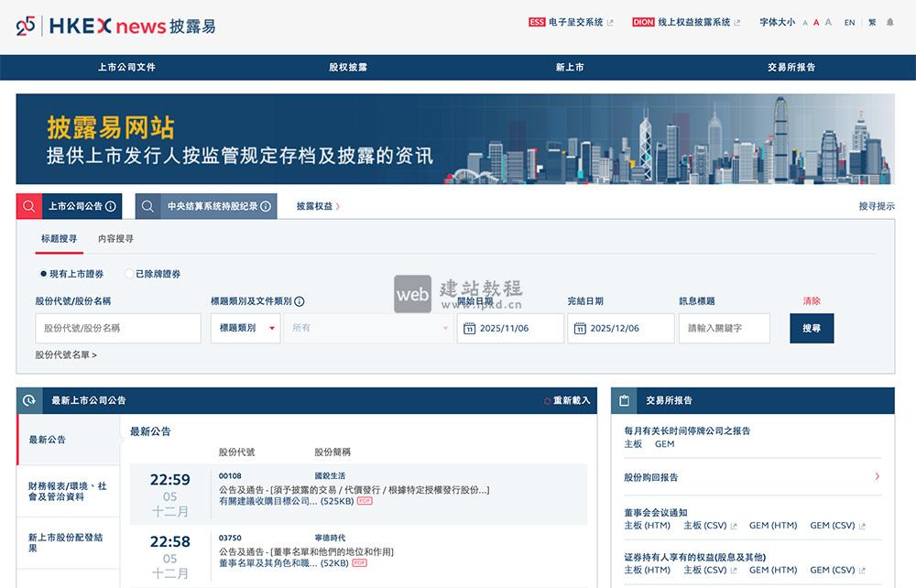
Task: Open the 標題類別 dropdown
Action: coord(244,328)
